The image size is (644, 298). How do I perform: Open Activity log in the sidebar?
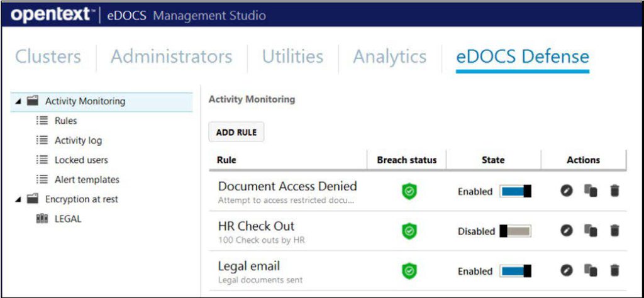[x=79, y=140]
